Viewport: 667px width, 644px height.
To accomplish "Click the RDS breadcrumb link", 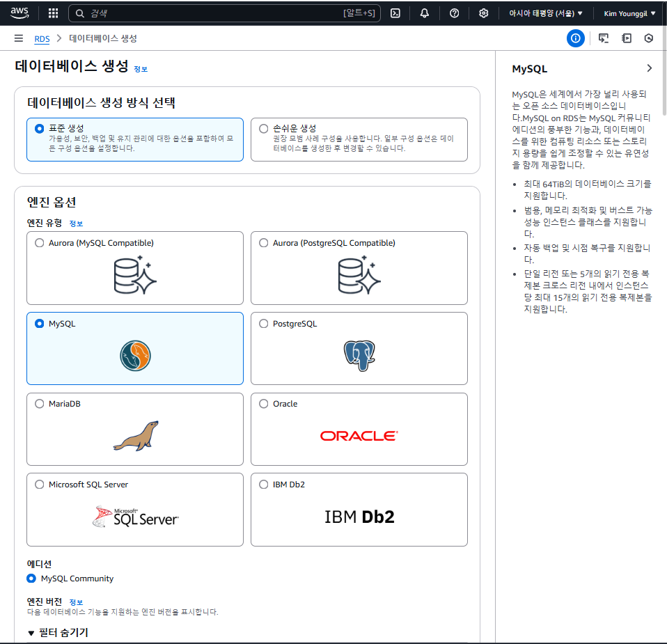I will click(x=42, y=39).
